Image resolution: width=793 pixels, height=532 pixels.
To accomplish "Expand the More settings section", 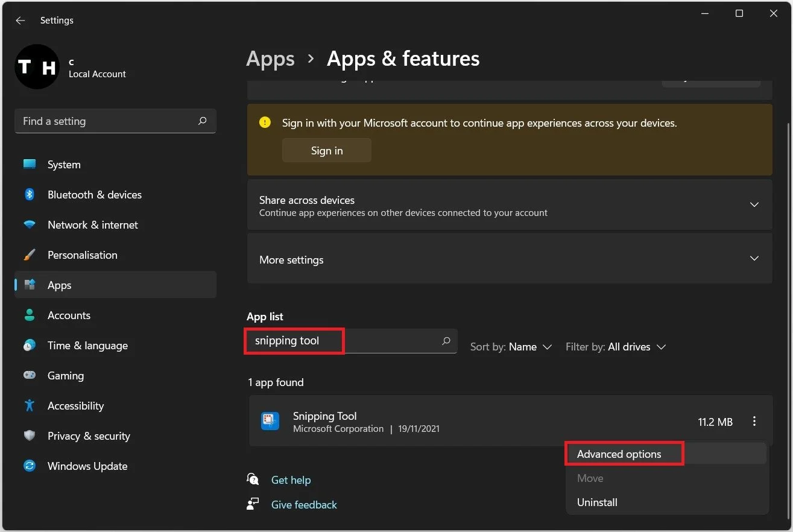I will [754, 259].
